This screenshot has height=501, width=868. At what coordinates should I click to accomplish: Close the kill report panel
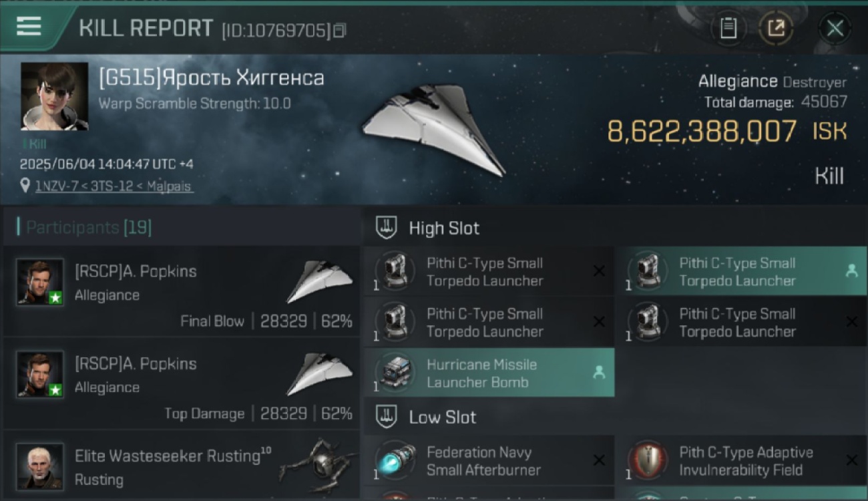(835, 29)
